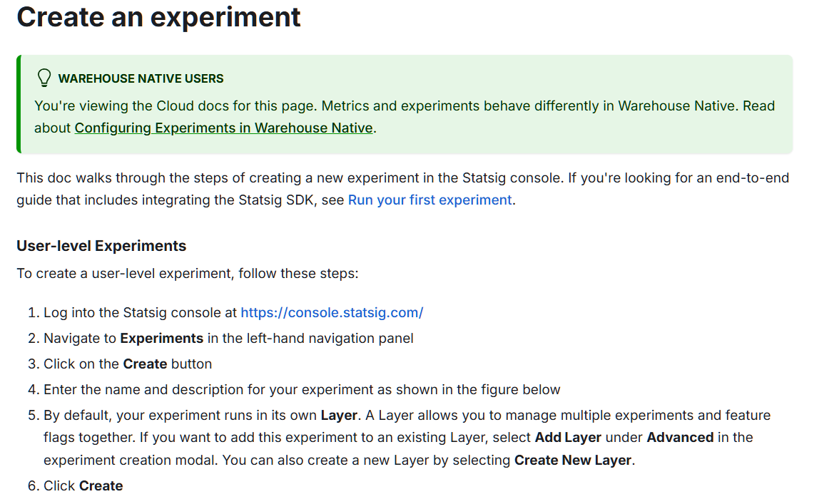
Task: Click bold Create word in step 6
Action: (x=101, y=485)
